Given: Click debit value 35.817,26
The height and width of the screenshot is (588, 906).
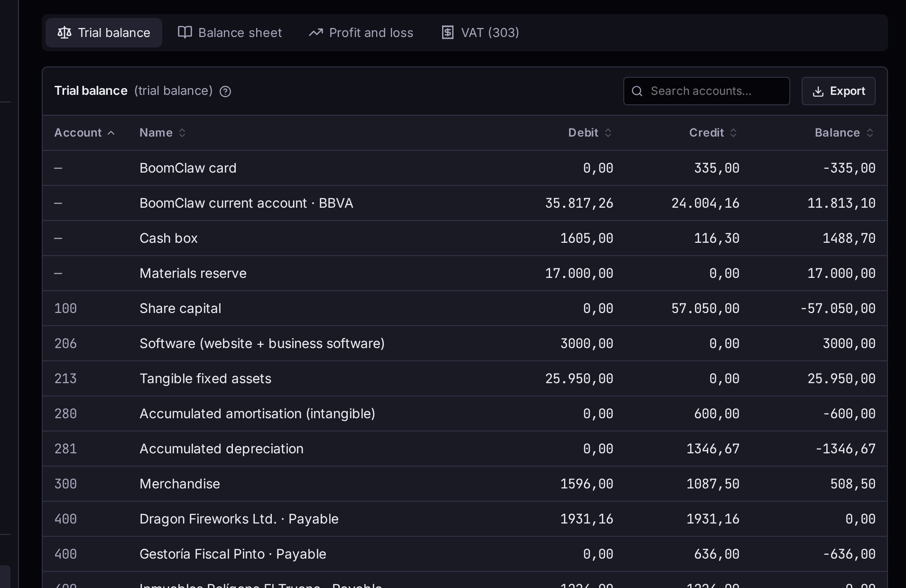Looking at the screenshot, I should (x=579, y=203).
